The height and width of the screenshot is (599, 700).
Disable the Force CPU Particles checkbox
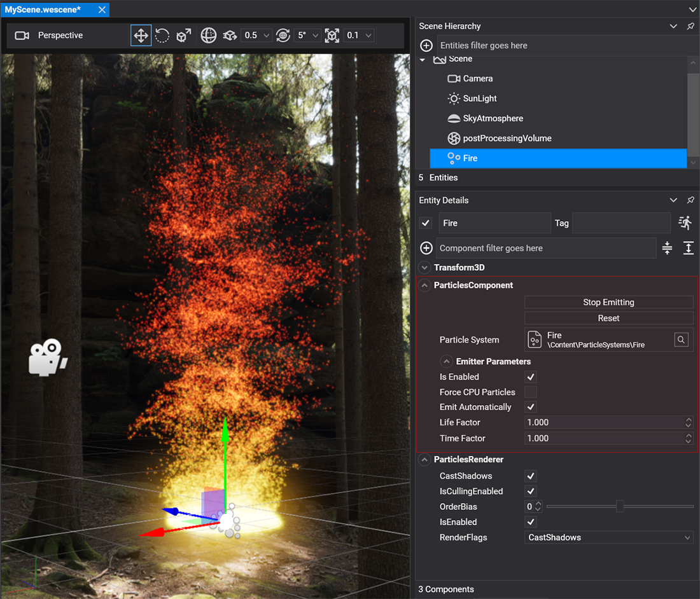(531, 392)
